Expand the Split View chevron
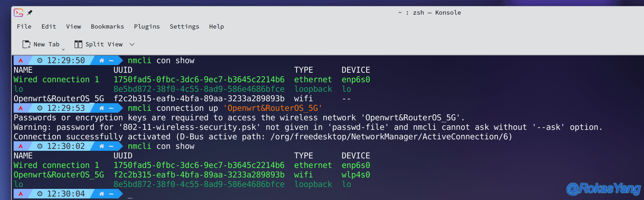Screen dimensions: 644x200 tap(132, 44)
